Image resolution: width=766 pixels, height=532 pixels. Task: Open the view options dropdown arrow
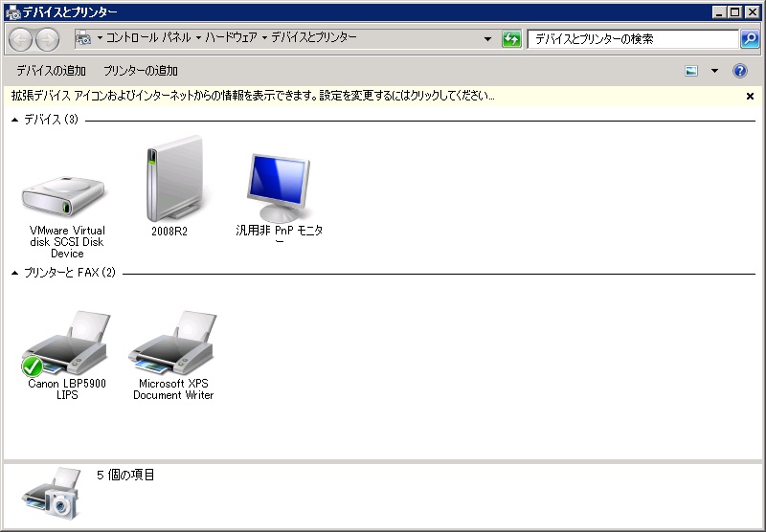coord(714,71)
